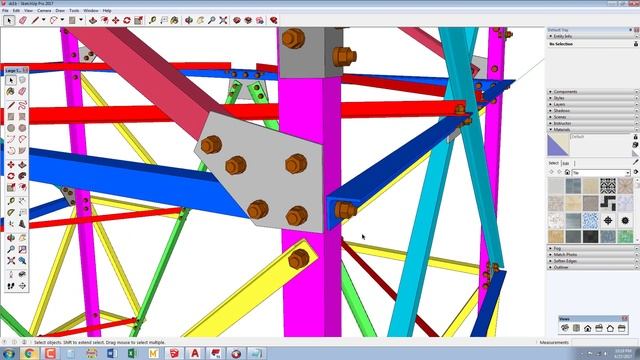The height and width of the screenshot is (360, 640).
Task: Open the File menu
Action: [x=5, y=11]
